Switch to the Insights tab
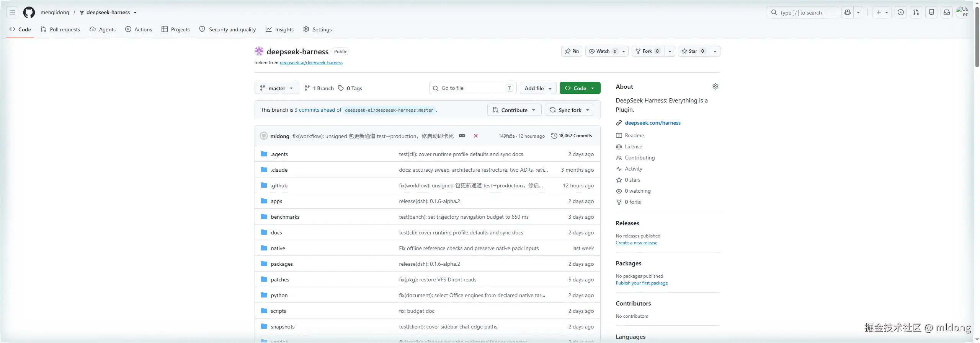The width and height of the screenshot is (980, 343). [x=280, y=29]
